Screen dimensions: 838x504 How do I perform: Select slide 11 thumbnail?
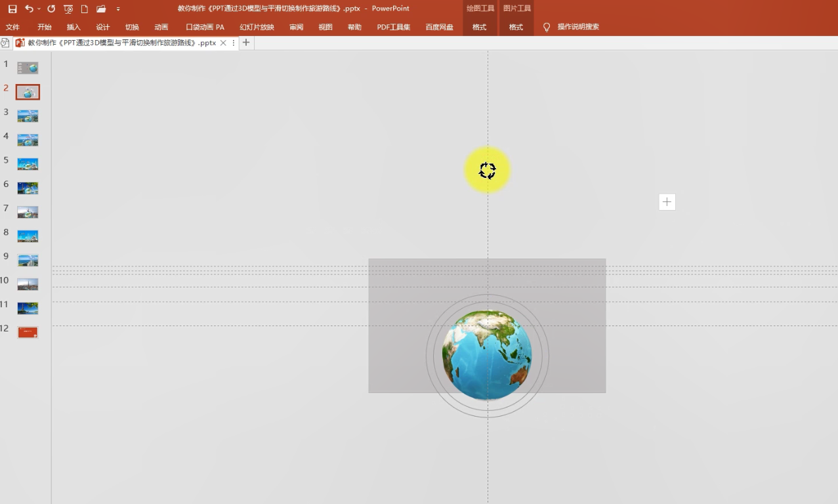pos(28,308)
